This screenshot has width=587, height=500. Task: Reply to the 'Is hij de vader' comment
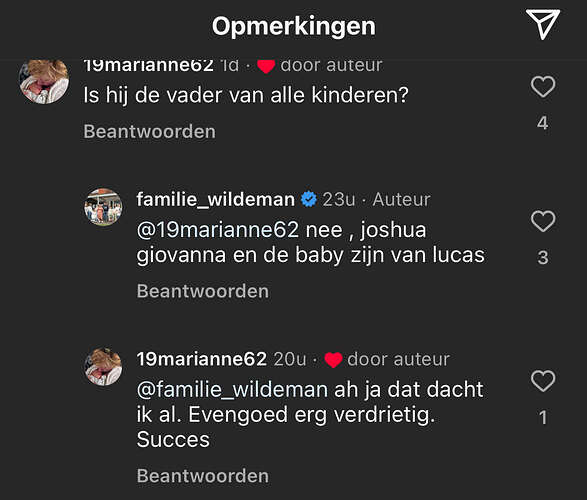[149, 132]
